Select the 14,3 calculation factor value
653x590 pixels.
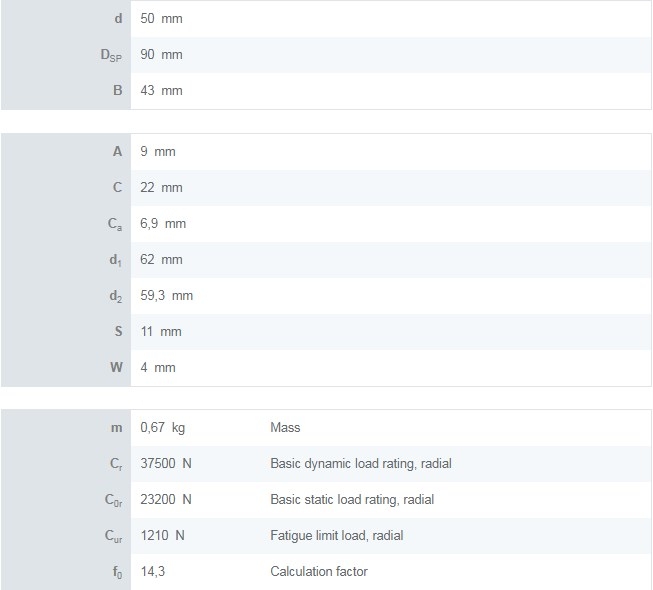point(152,572)
